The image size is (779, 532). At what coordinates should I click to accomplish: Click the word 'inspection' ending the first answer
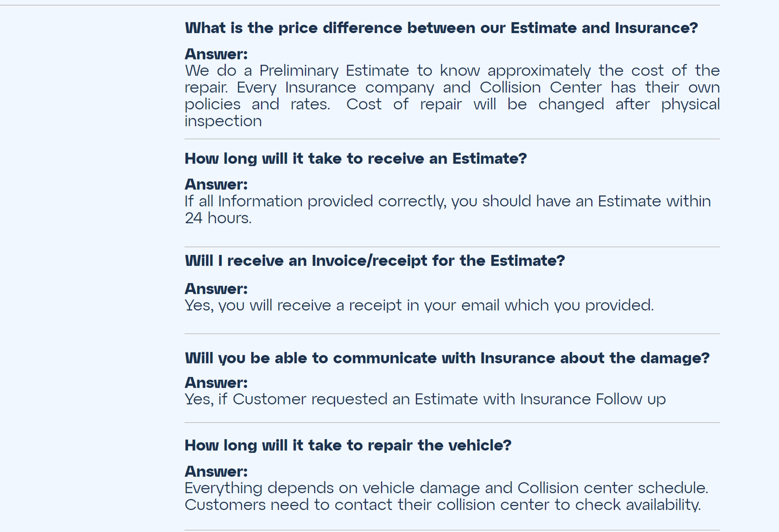(x=223, y=121)
